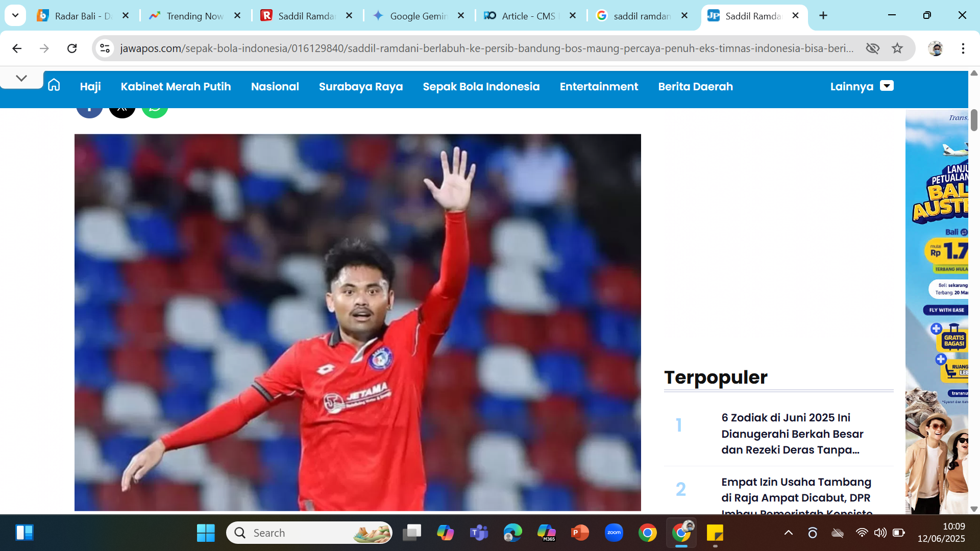
Task: Open the Kabinet Merah Putih section
Action: (176, 87)
